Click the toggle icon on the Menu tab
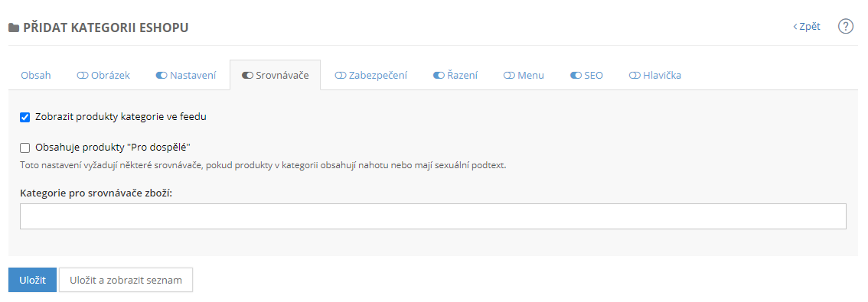This screenshot has width=868, height=302. [x=509, y=75]
